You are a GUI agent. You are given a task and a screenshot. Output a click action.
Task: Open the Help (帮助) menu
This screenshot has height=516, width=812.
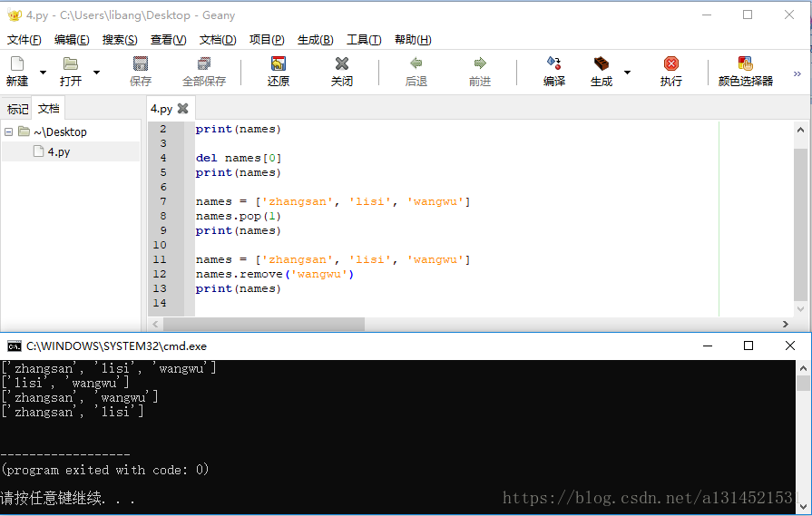click(413, 40)
